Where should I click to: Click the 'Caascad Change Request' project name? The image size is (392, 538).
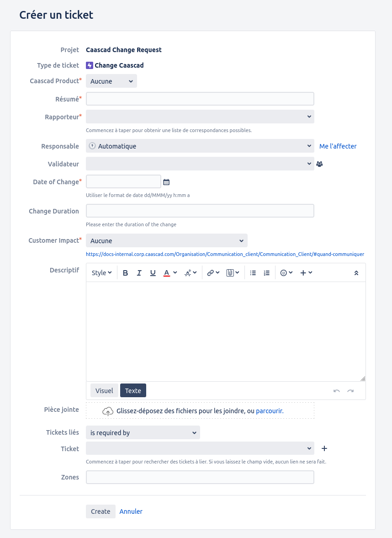tap(124, 50)
